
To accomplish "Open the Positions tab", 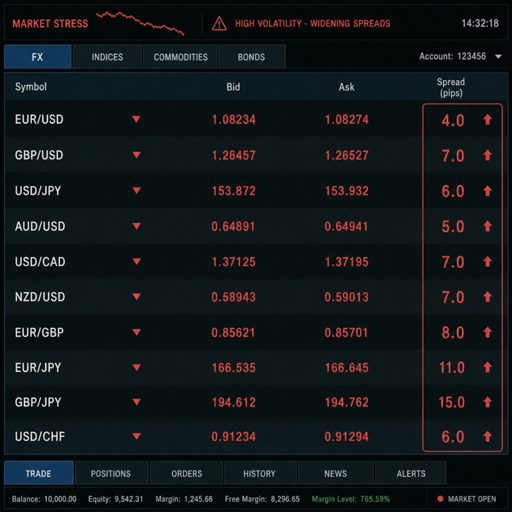I will [x=111, y=473].
